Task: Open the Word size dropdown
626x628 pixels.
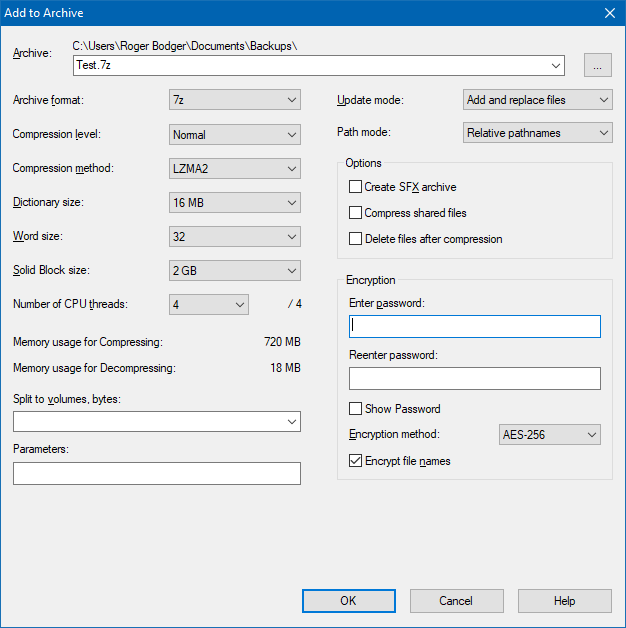Action: [235, 237]
